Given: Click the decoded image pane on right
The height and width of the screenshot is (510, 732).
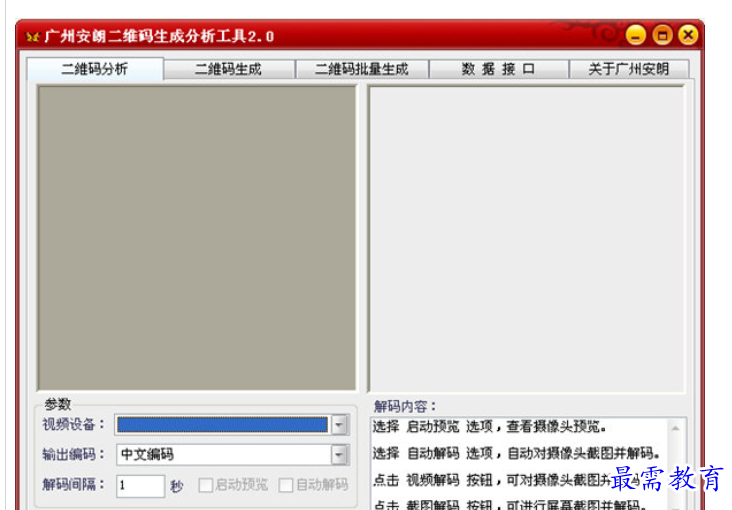Looking at the screenshot, I should (x=527, y=239).
